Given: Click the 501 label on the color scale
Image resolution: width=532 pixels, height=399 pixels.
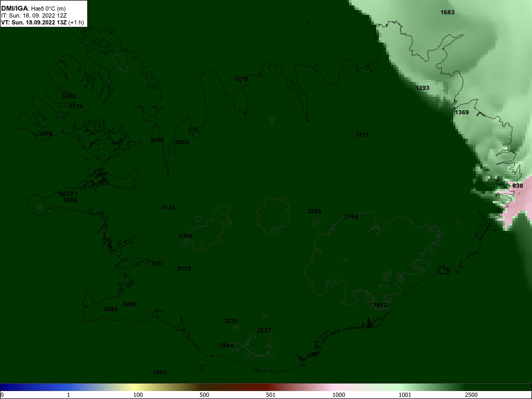Looking at the screenshot, I should (x=271, y=395).
